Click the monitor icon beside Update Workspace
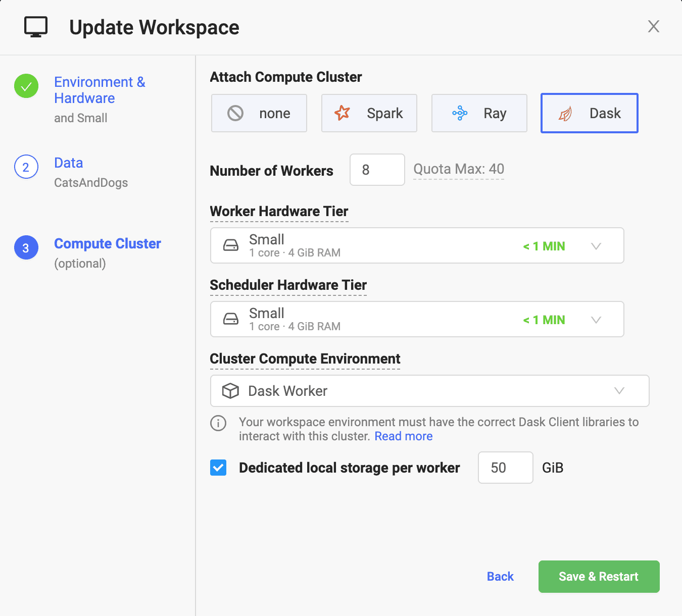The image size is (682, 616). pos(36,27)
